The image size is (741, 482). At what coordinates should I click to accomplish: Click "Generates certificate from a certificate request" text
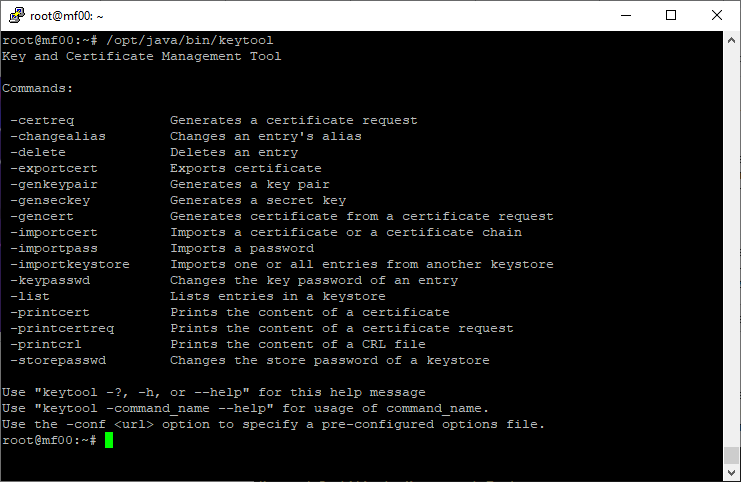pyautogui.click(x=362, y=217)
